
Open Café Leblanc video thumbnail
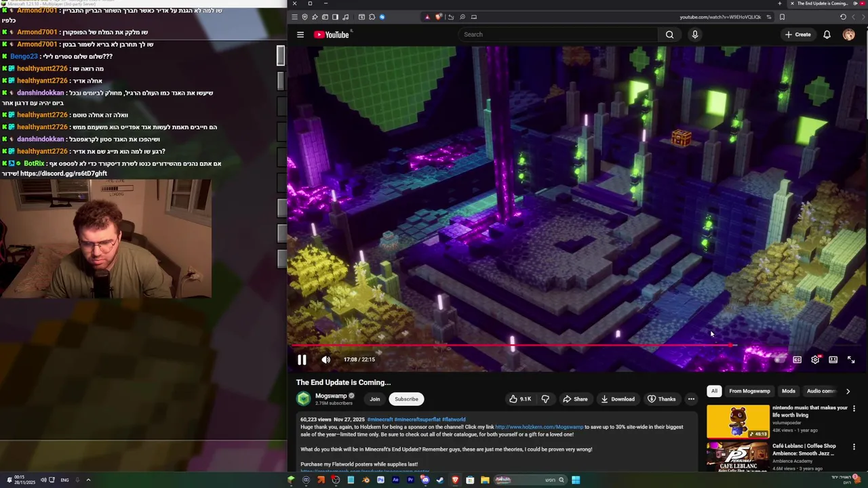pos(738,457)
